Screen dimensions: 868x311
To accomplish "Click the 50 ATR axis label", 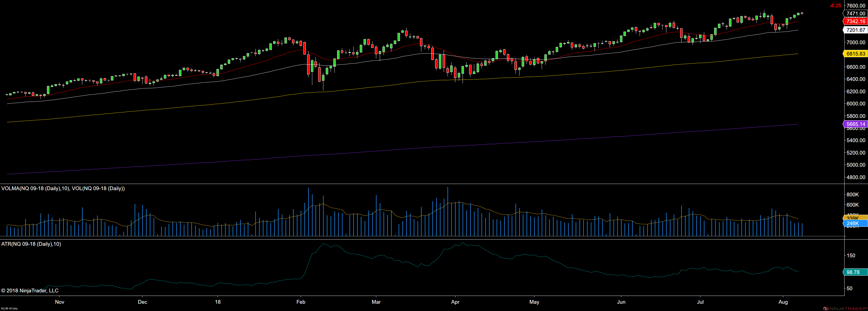I will 849,288.
